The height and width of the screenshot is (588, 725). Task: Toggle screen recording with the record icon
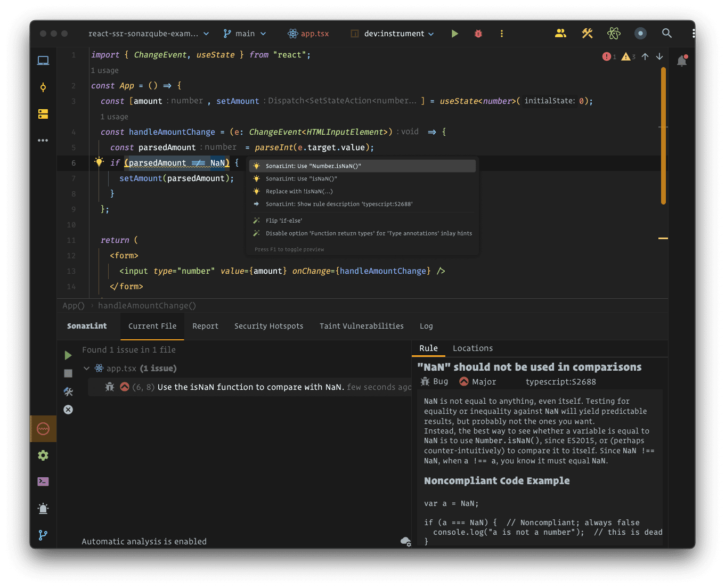(x=640, y=33)
